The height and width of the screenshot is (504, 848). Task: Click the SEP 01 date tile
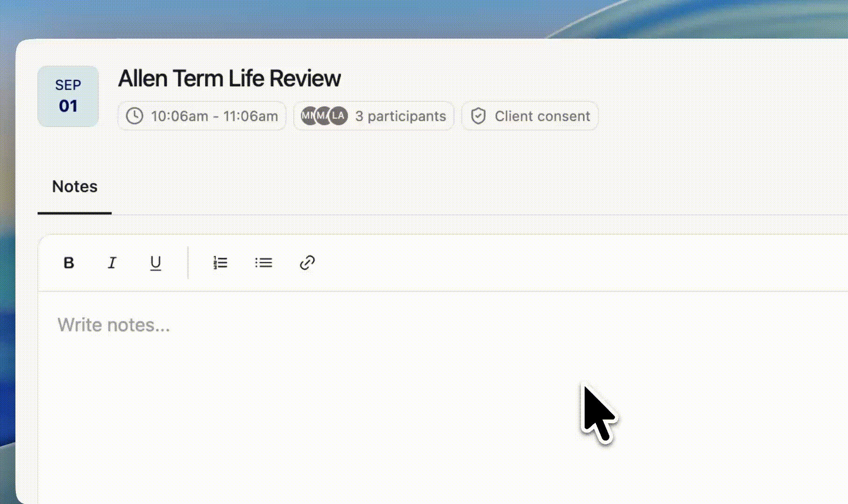click(x=68, y=96)
